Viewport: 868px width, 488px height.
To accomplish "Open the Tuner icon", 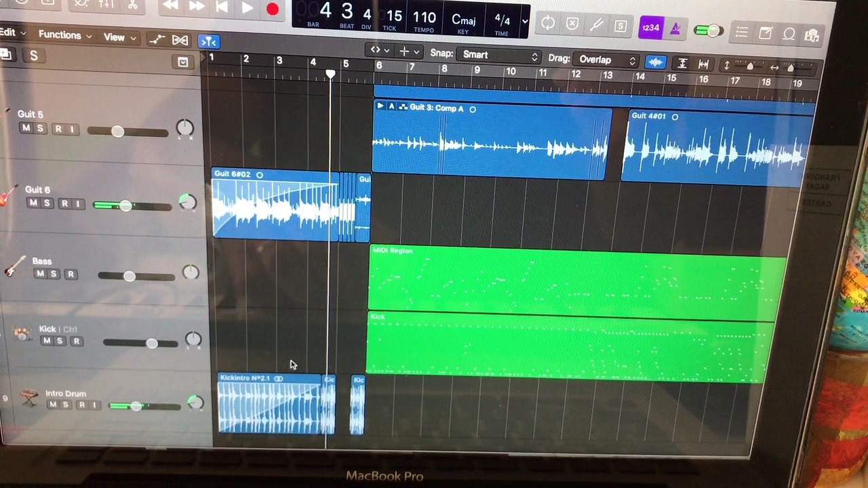I will pyautogui.click(x=596, y=25).
